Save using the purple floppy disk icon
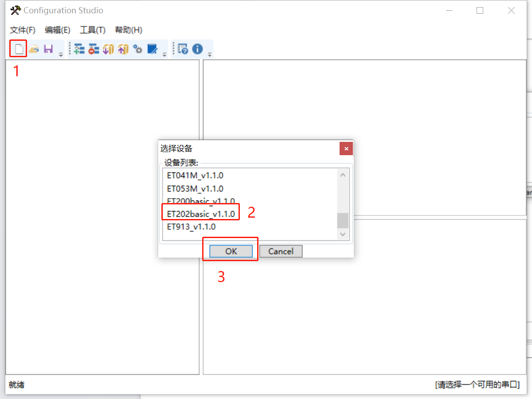Viewport: 532px width, 399px height. tap(48, 49)
